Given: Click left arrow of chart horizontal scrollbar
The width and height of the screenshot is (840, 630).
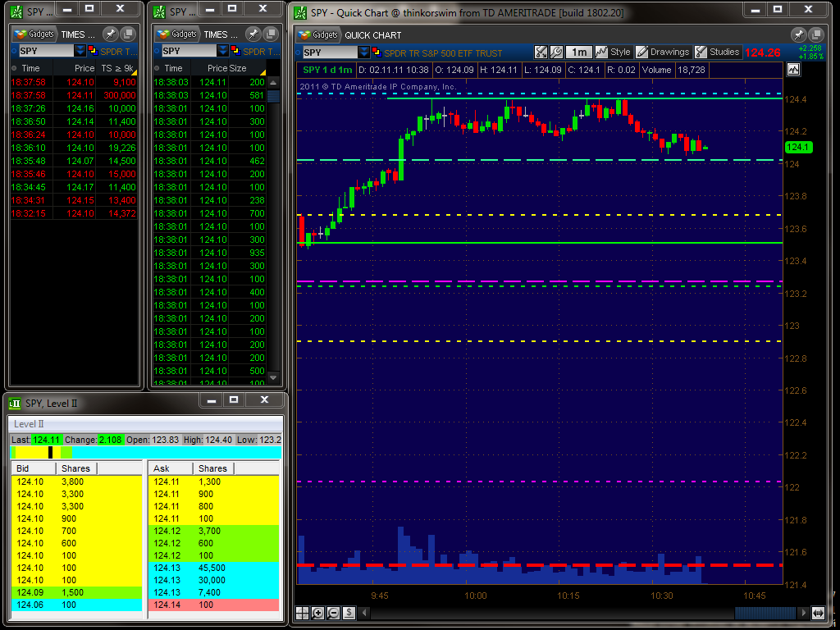Looking at the screenshot, I should (x=365, y=612).
